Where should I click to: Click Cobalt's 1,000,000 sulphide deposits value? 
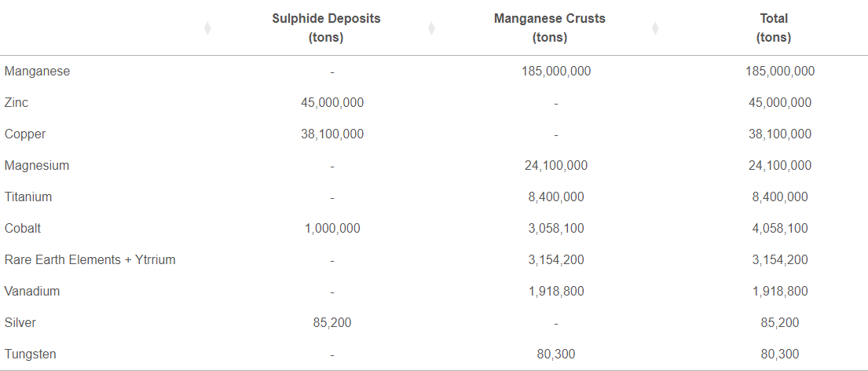pos(332,228)
